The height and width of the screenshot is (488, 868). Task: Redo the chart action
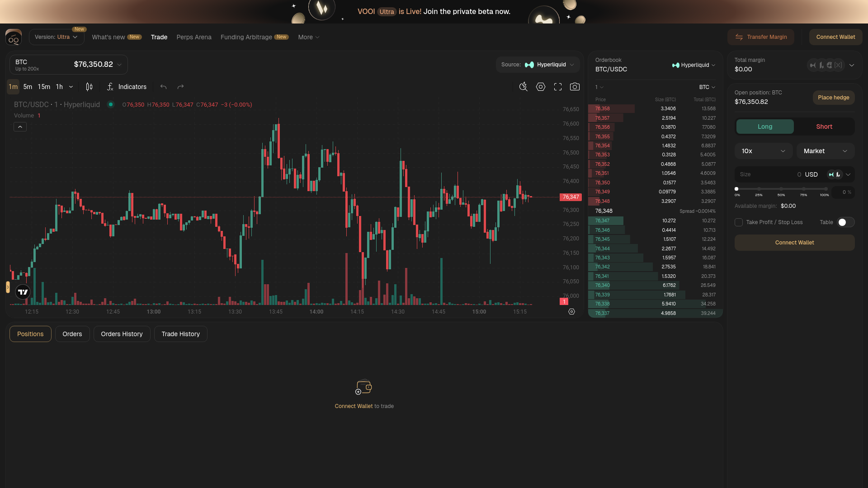[180, 87]
